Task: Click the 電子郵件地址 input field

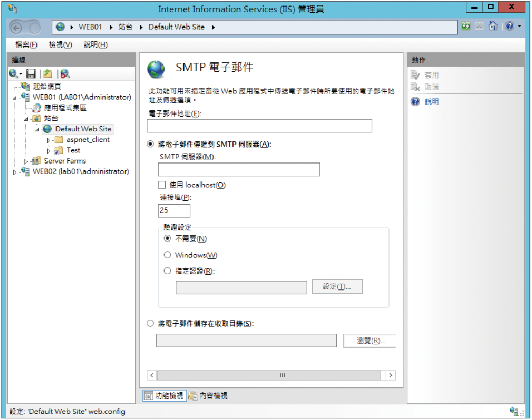Action: [259, 126]
